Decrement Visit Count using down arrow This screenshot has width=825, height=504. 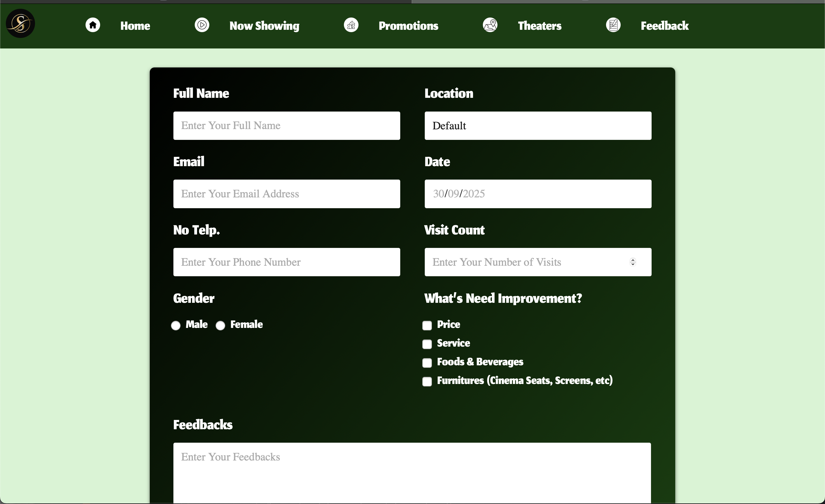633,265
